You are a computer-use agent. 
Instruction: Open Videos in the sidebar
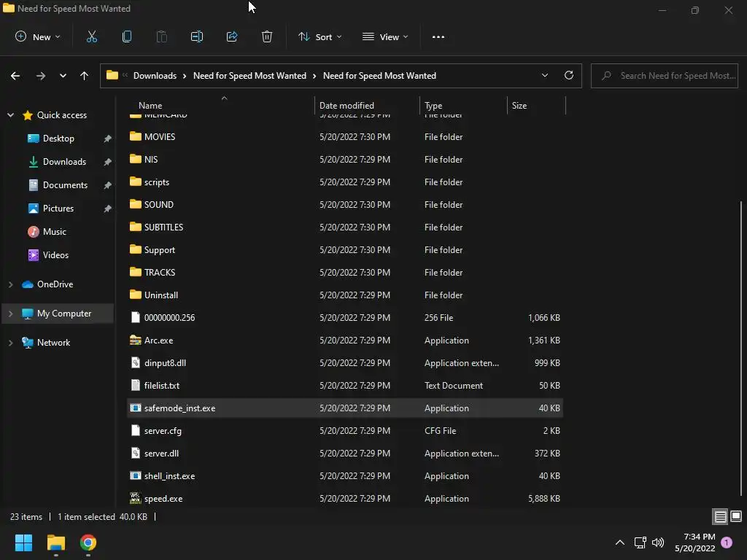pyautogui.click(x=55, y=254)
